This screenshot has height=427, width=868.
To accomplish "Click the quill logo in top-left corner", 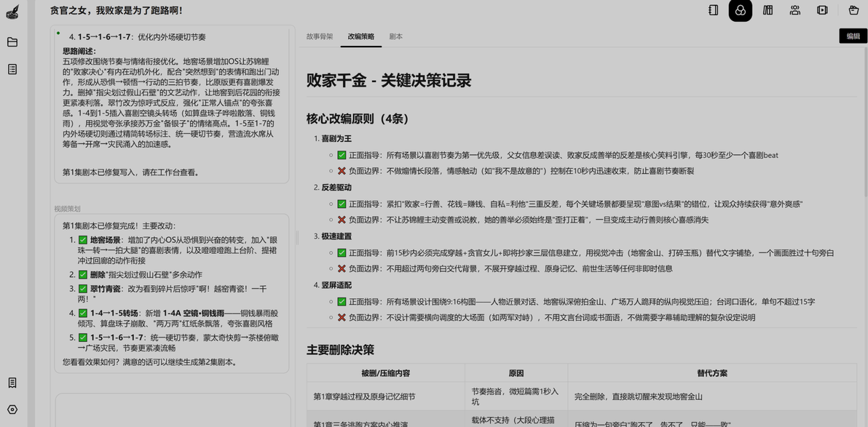I will pyautogui.click(x=12, y=12).
